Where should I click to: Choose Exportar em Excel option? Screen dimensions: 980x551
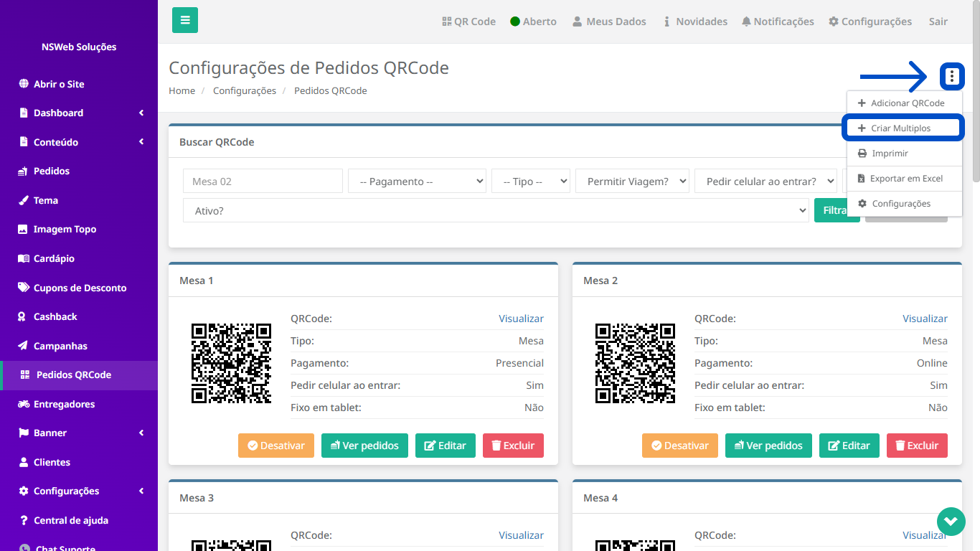click(x=905, y=179)
